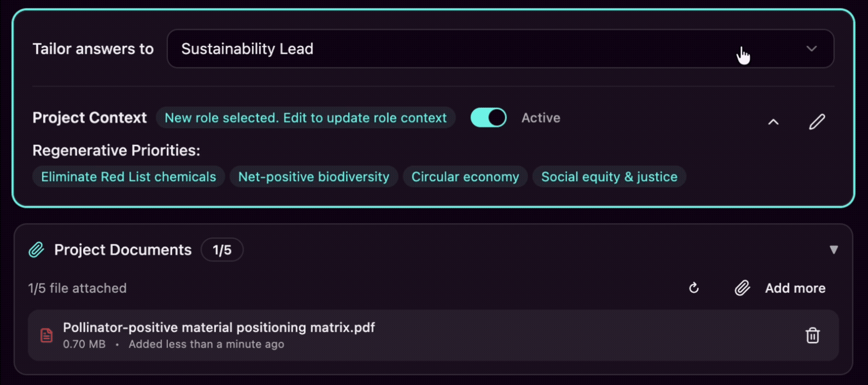Select the Circular economy priority tag

click(x=465, y=176)
